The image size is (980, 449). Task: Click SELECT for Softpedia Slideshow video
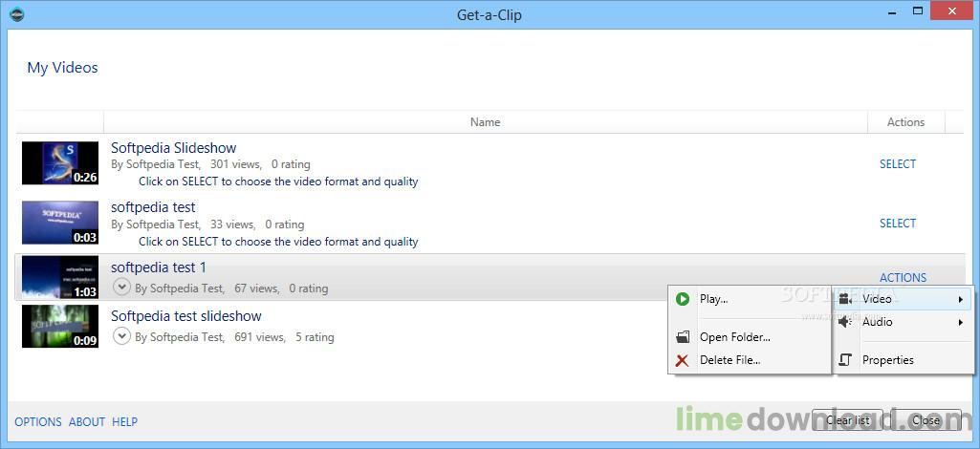click(x=898, y=164)
